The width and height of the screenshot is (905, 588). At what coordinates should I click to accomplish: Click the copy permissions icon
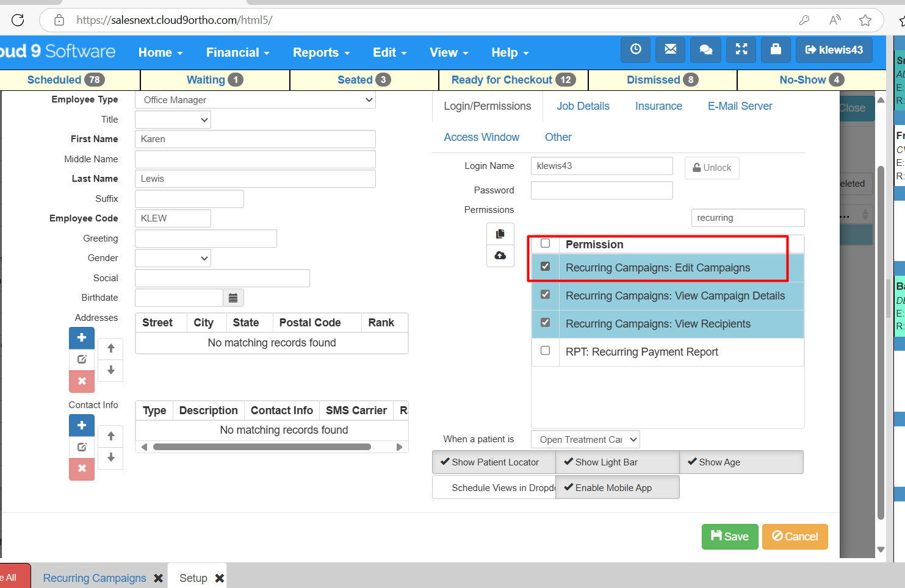pos(500,234)
